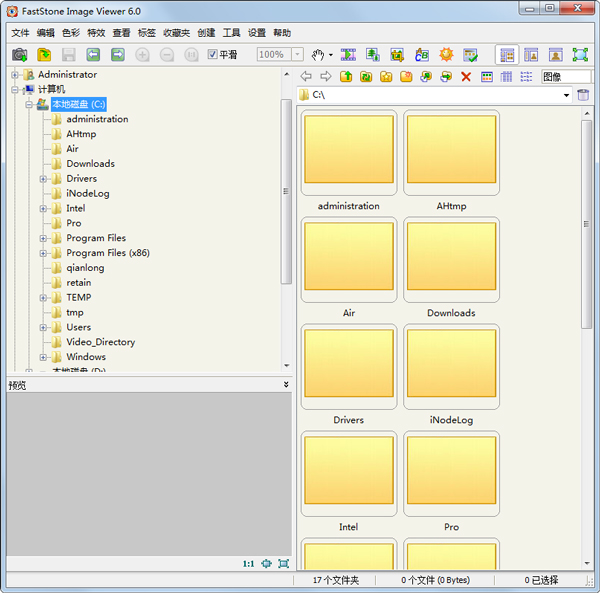The image size is (600, 593).
Task: Expand the Program Files folder node
Action: click(x=43, y=238)
